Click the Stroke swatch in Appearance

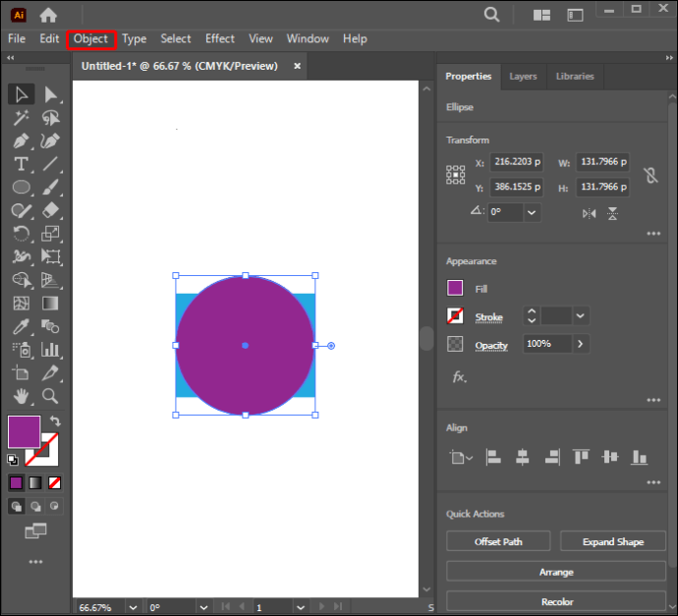(455, 316)
